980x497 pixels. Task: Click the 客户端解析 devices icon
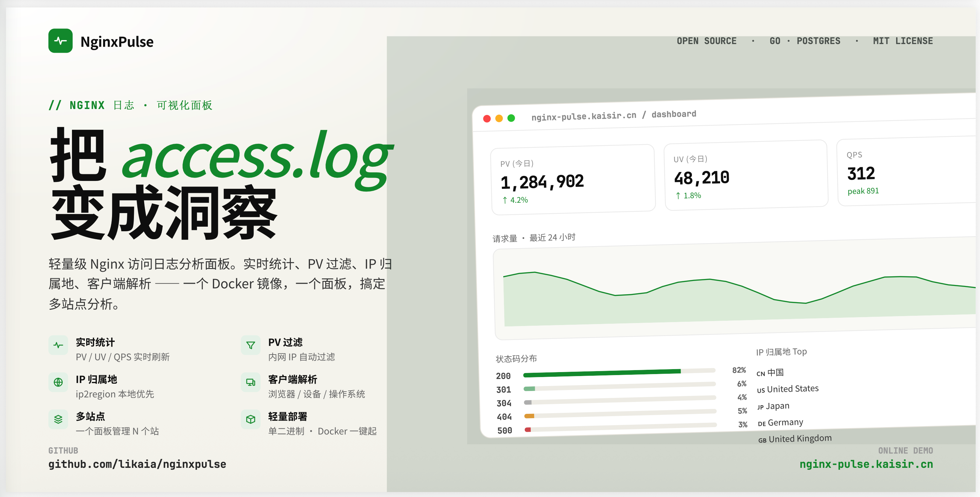[250, 382]
